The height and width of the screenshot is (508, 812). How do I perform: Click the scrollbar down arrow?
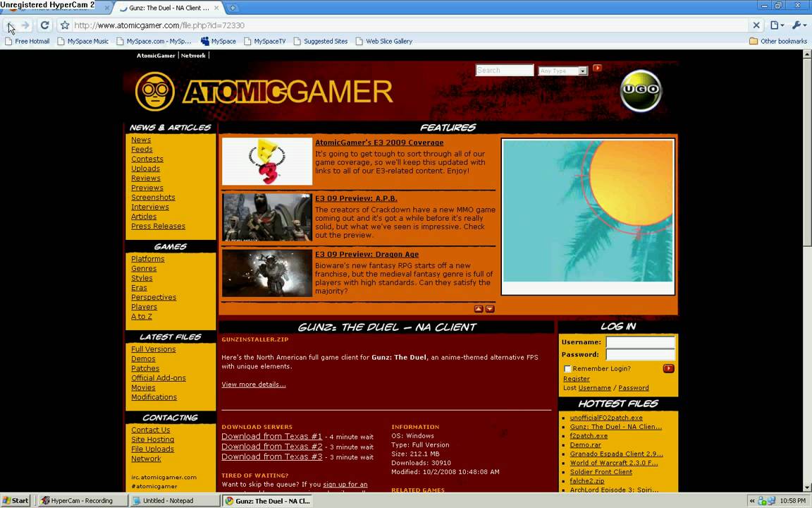click(807, 488)
